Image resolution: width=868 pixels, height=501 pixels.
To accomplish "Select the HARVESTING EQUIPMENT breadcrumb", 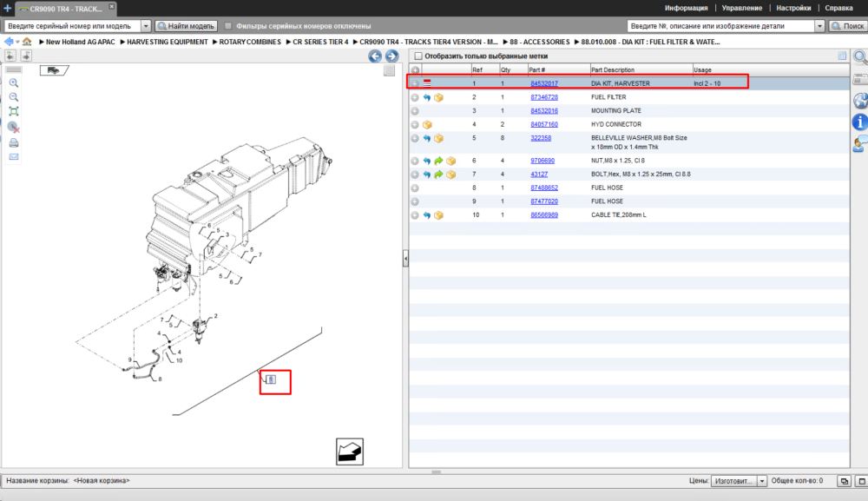I will pos(168,42).
